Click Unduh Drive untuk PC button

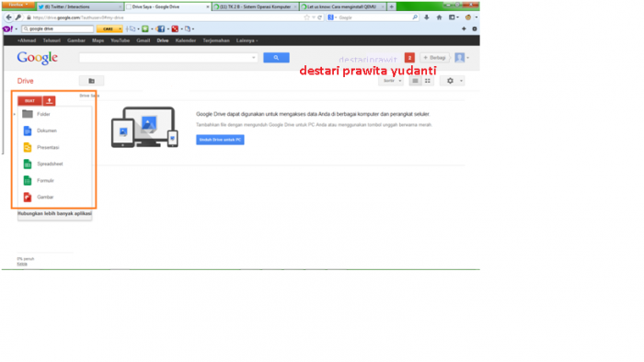point(220,140)
